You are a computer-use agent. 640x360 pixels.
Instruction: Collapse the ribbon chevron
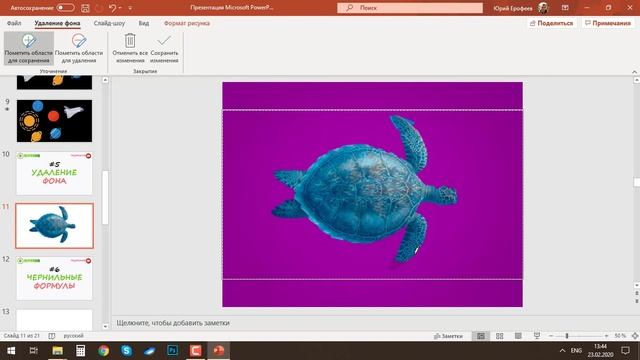click(x=634, y=72)
